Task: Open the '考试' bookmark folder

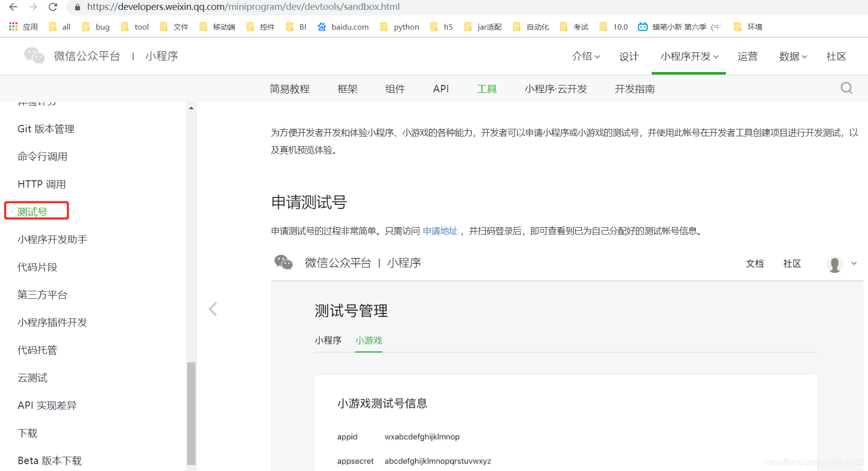Action: coord(574,27)
